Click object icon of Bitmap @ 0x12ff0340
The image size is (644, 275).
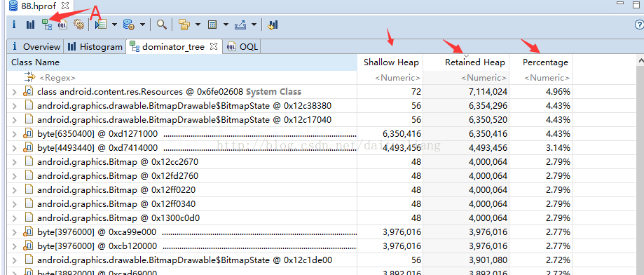coord(28,203)
